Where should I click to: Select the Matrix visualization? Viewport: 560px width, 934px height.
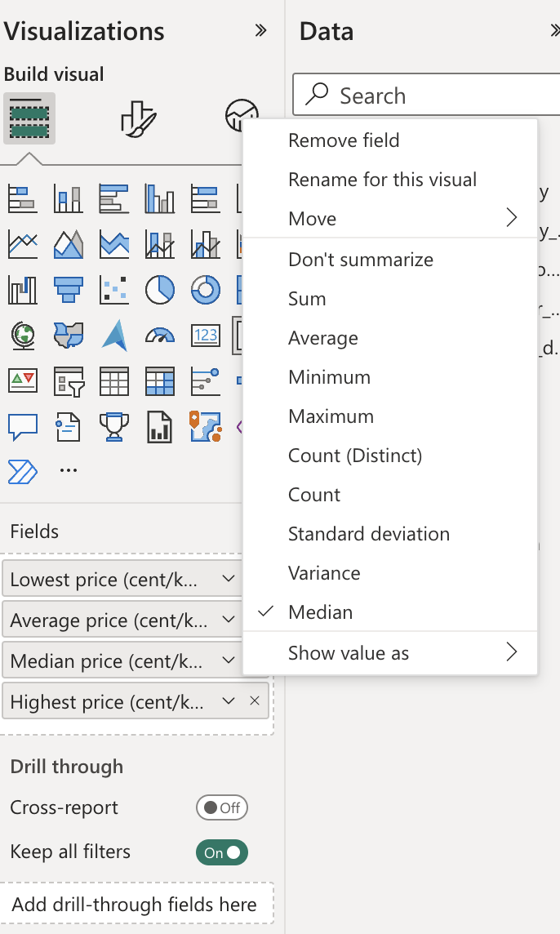pos(160,380)
